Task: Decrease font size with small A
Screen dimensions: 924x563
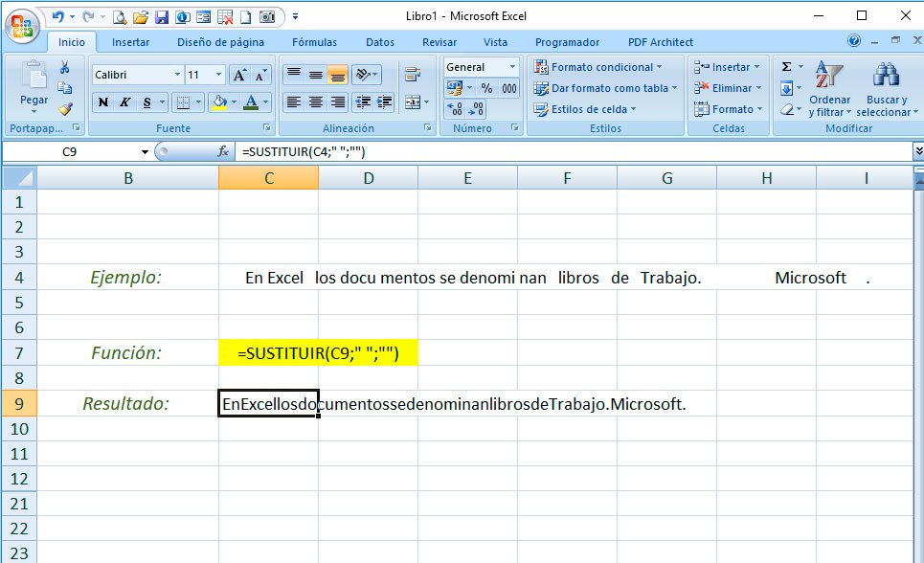Action: click(260, 75)
